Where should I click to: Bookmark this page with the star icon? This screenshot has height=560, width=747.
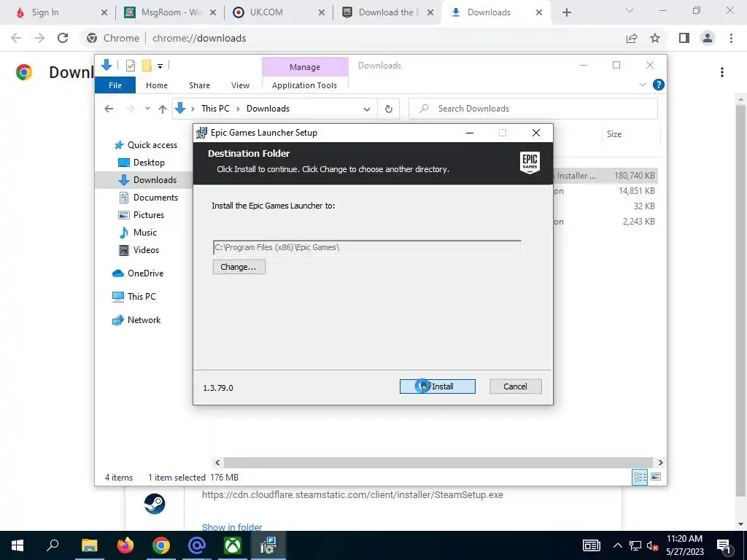(x=655, y=38)
